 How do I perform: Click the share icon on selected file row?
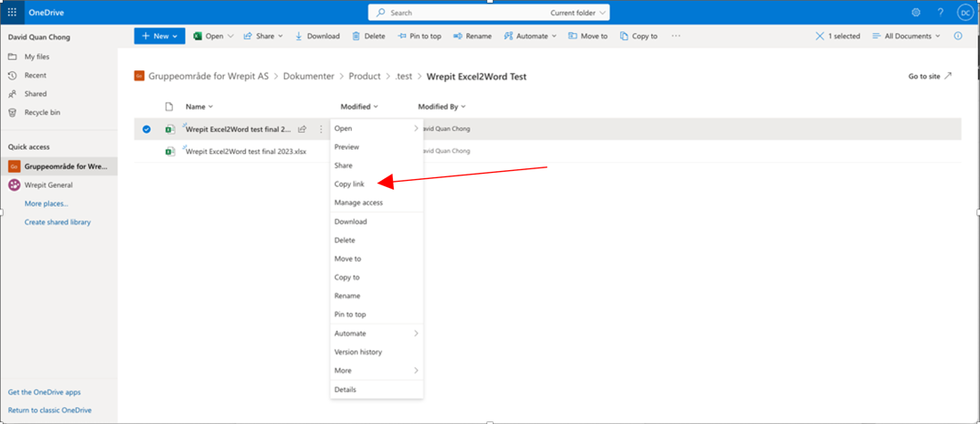tap(303, 129)
